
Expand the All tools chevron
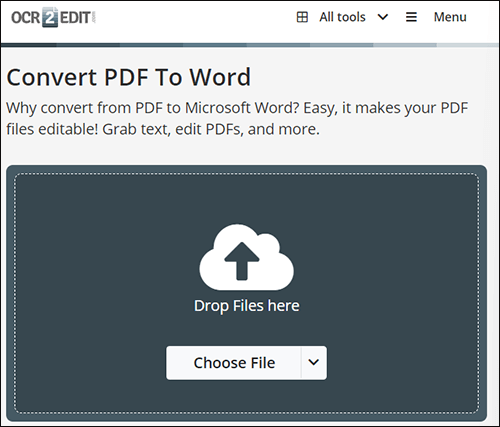(383, 17)
